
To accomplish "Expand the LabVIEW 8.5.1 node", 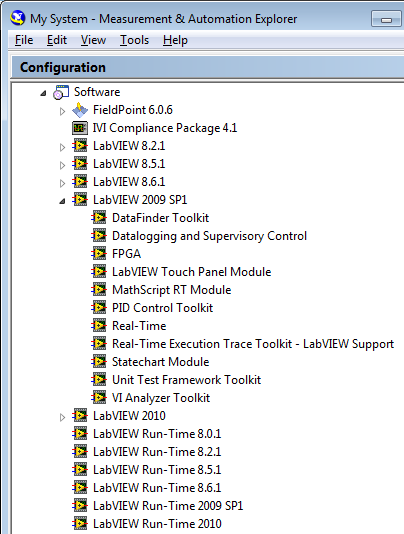I will [x=62, y=165].
